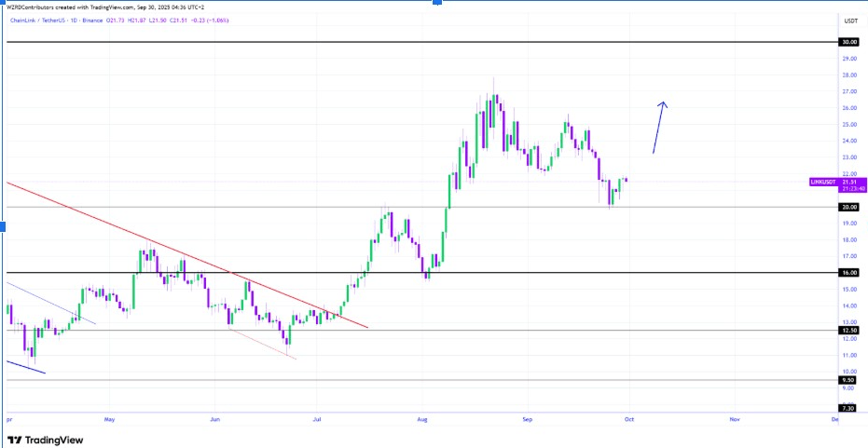Select the blue upward arrow drawing
Viewport: 868px width, 448px height.
pos(658,127)
